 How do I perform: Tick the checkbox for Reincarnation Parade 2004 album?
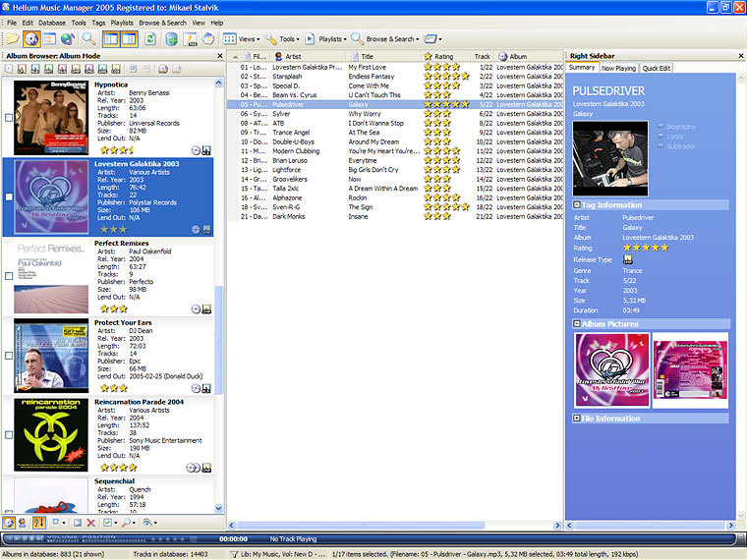[x=9, y=435]
